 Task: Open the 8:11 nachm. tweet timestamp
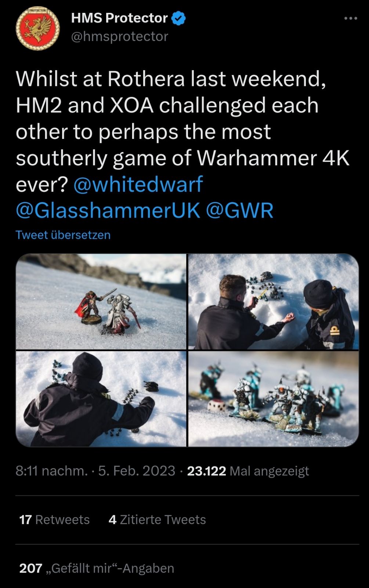(x=52, y=471)
